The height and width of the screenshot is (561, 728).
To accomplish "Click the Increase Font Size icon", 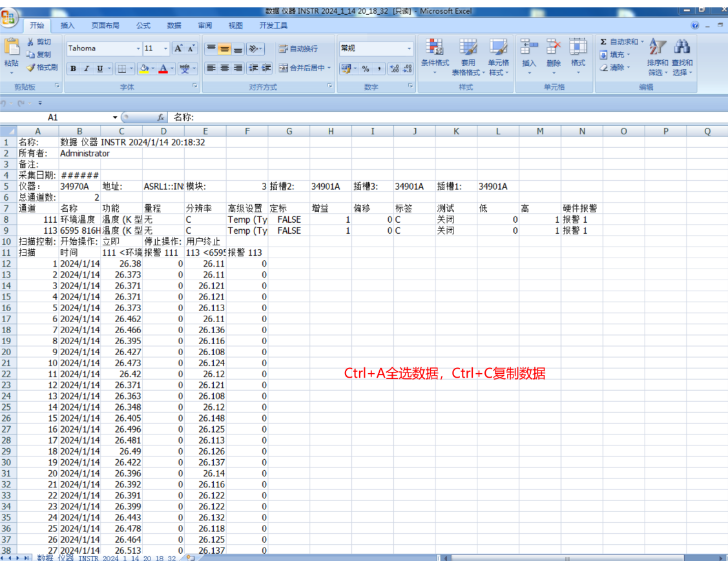I will click(x=179, y=48).
